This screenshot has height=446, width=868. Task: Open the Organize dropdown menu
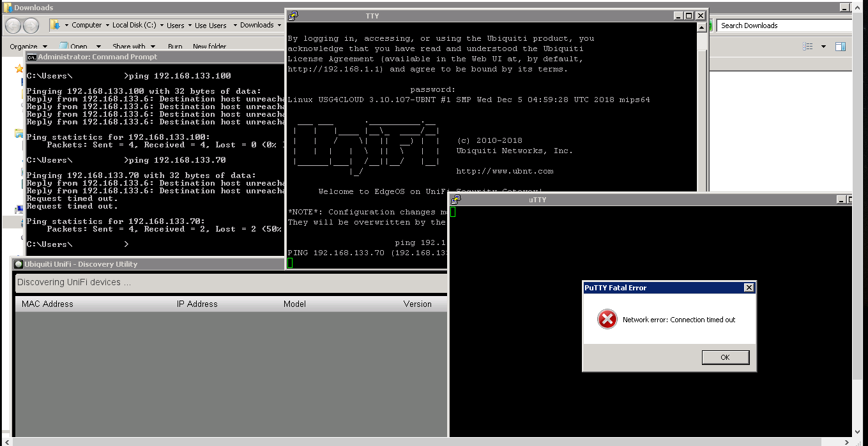tap(28, 47)
